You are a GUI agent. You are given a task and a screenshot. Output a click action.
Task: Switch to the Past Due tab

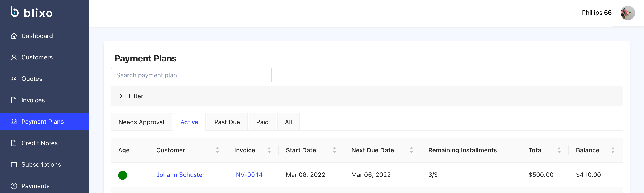227,122
